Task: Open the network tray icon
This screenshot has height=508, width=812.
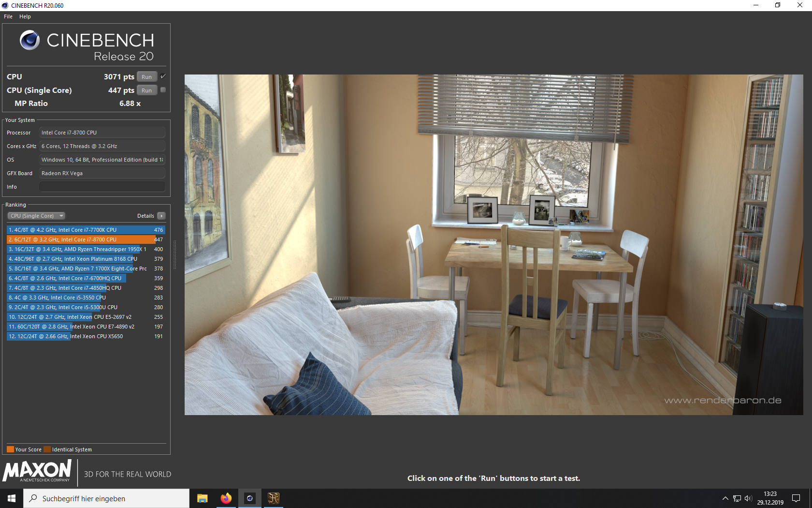Action: click(x=737, y=498)
